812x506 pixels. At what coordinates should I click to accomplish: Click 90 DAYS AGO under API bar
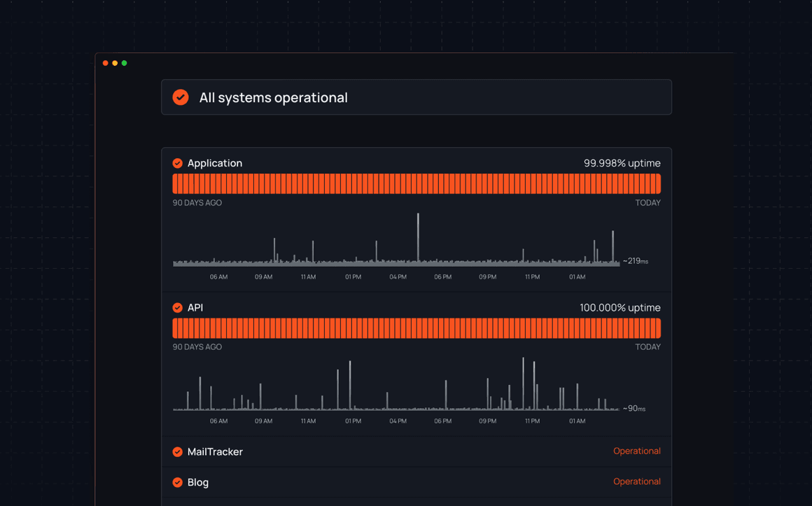(197, 347)
